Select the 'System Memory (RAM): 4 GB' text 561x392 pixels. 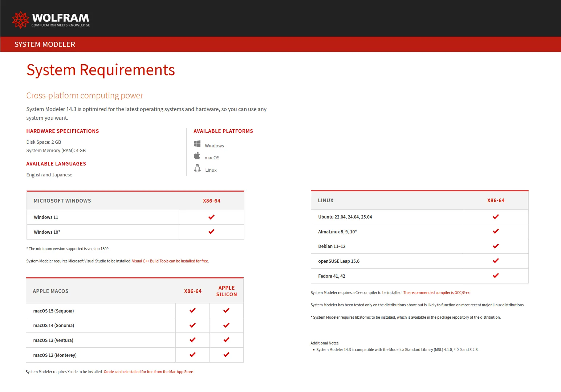click(x=56, y=150)
